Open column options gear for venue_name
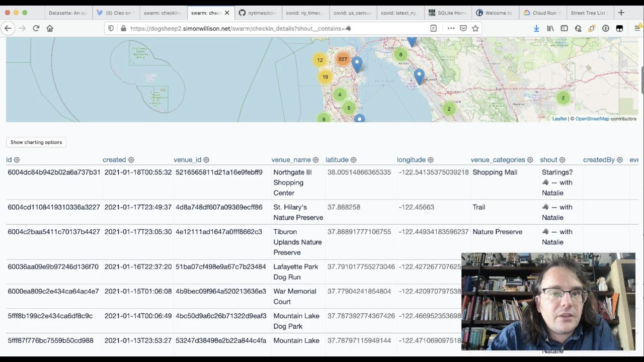This screenshot has height=362, width=644. (x=315, y=160)
